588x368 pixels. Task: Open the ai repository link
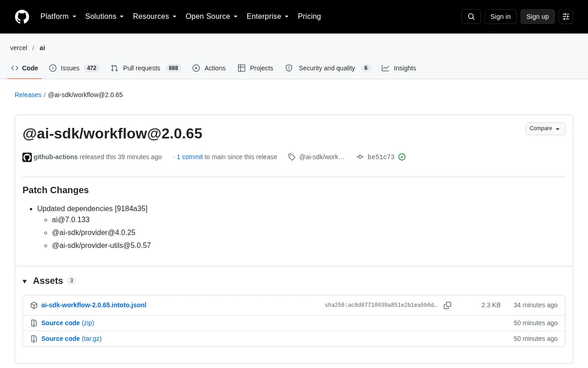(42, 48)
